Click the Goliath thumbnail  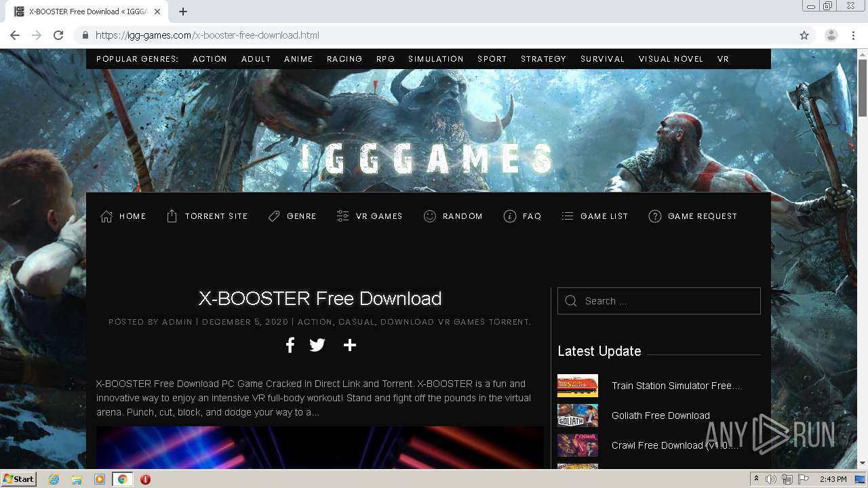pyautogui.click(x=578, y=415)
